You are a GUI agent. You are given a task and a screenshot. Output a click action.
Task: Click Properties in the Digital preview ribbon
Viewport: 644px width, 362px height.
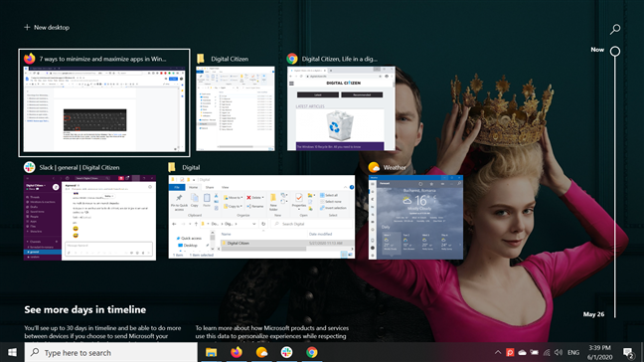click(x=299, y=201)
